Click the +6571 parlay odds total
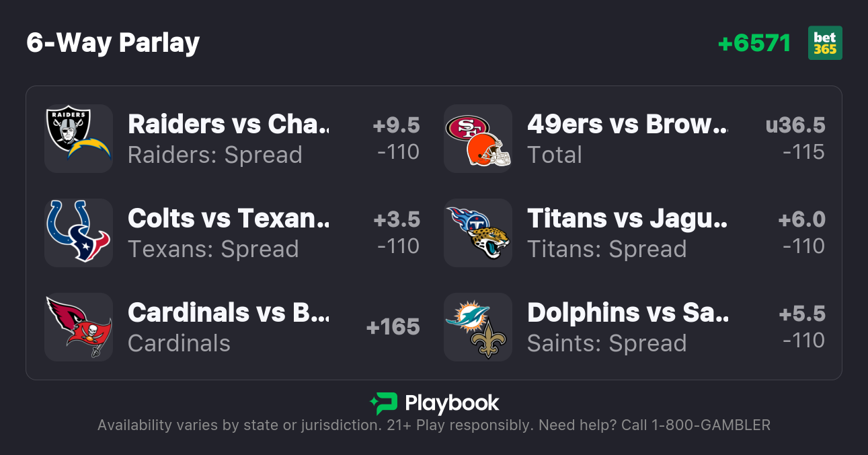Screen dimensions: 868x455 [x=754, y=43]
